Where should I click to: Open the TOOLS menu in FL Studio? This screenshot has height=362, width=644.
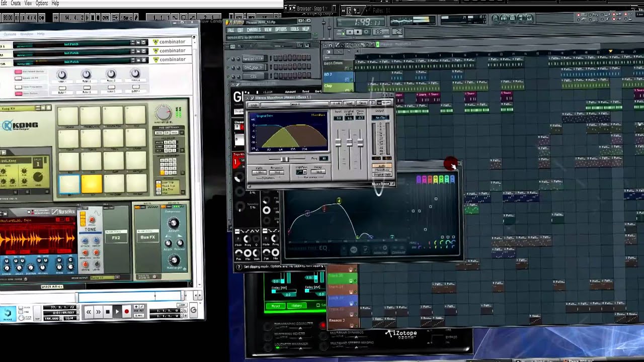point(294,30)
